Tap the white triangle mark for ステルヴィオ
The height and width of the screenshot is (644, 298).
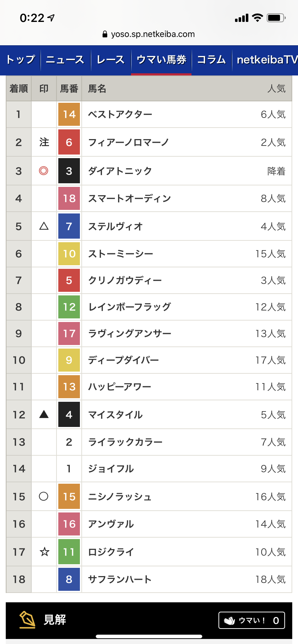44,226
